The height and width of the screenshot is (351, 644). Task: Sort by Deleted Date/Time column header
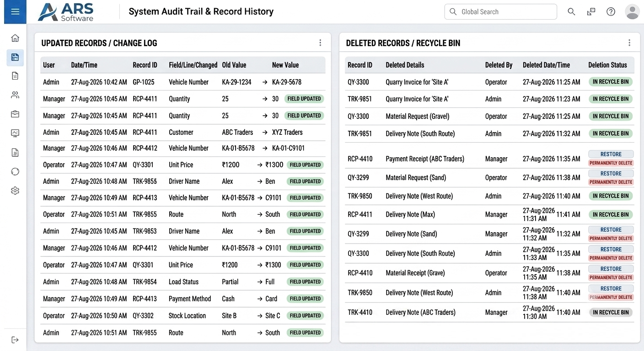point(546,65)
